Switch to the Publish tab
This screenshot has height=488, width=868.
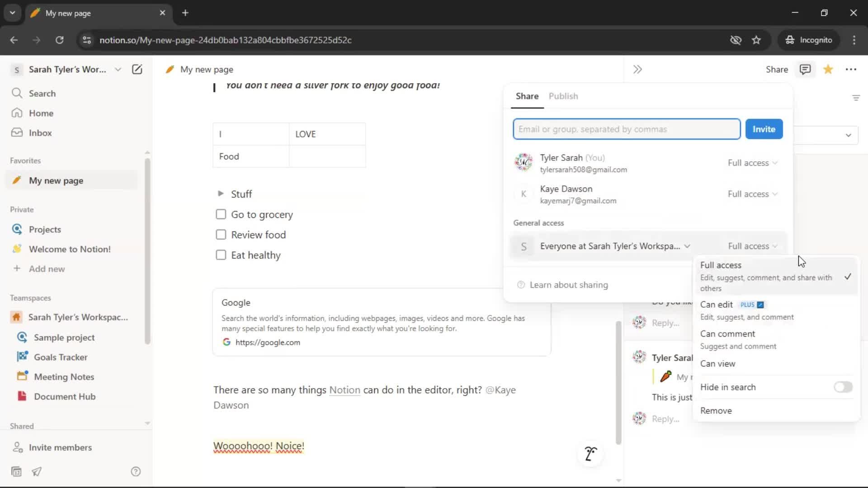tap(563, 96)
